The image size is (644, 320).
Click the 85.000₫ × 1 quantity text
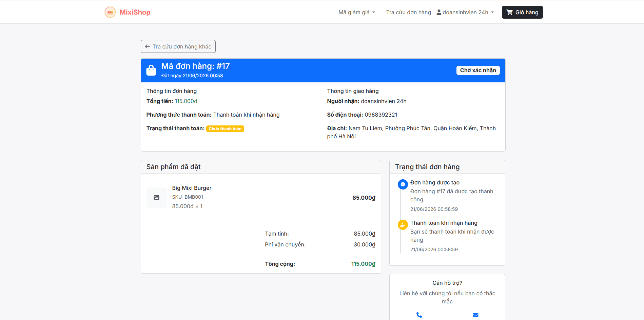pos(187,206)
